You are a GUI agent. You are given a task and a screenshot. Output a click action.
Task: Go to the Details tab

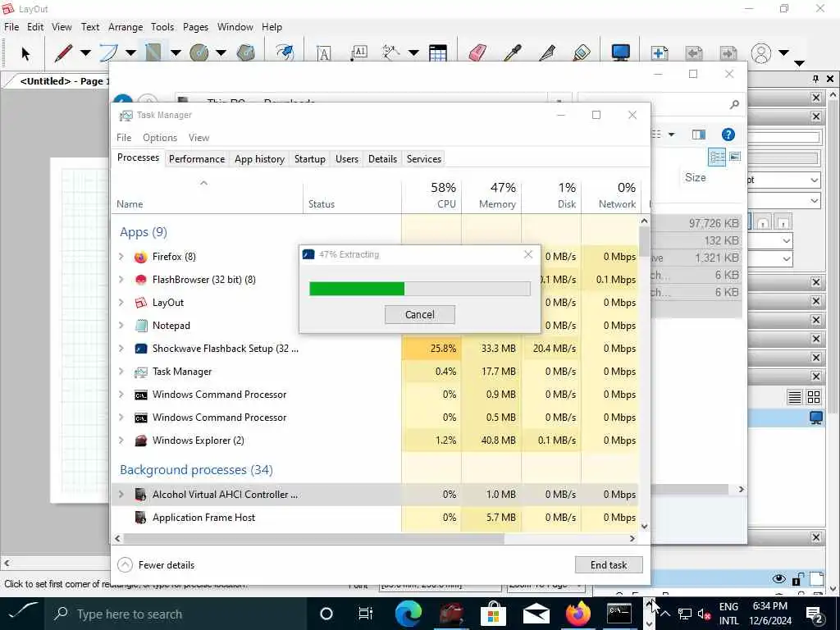click(382, 159)
